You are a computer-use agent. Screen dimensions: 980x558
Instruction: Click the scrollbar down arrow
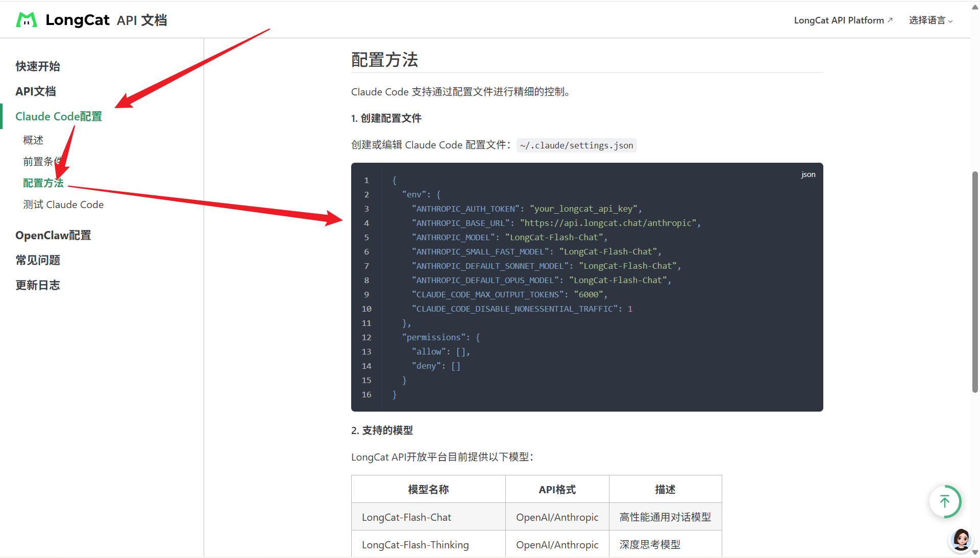tap(975, 552)
